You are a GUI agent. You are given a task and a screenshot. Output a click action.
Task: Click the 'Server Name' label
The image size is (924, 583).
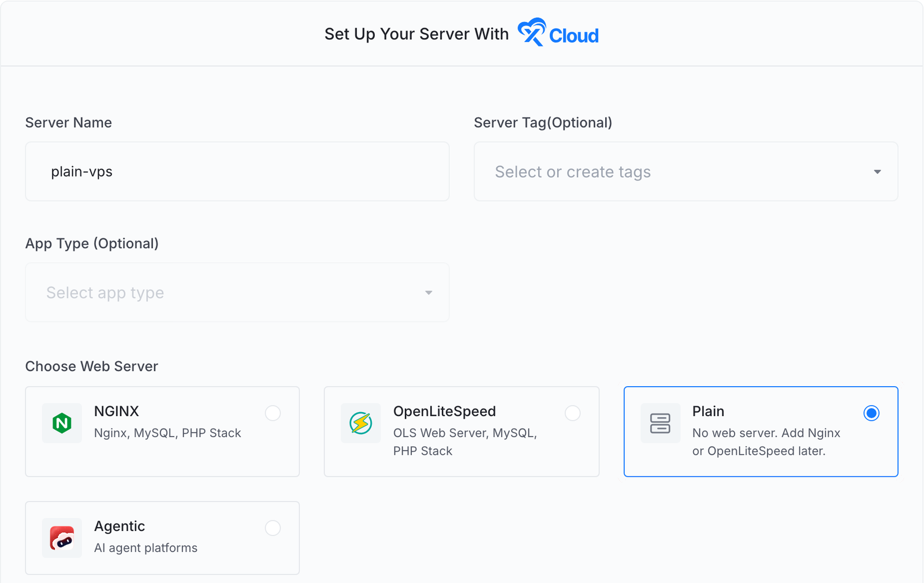click(x=69, y=122)
